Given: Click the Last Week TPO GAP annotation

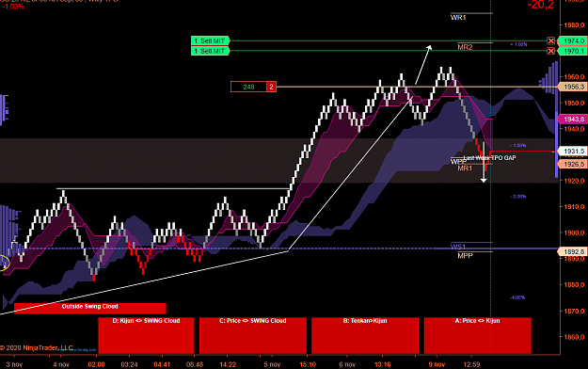Looking at the screenshot, I should click(490, 158).
